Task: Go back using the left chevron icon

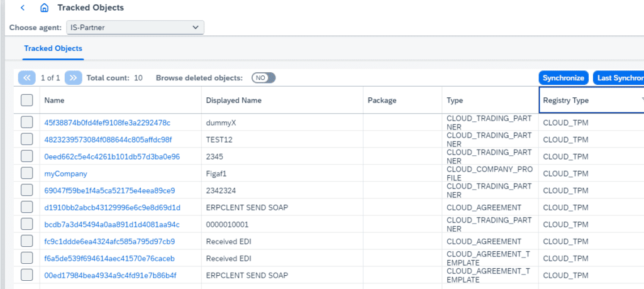Action: pyautogui.click(x=23, y=8)
